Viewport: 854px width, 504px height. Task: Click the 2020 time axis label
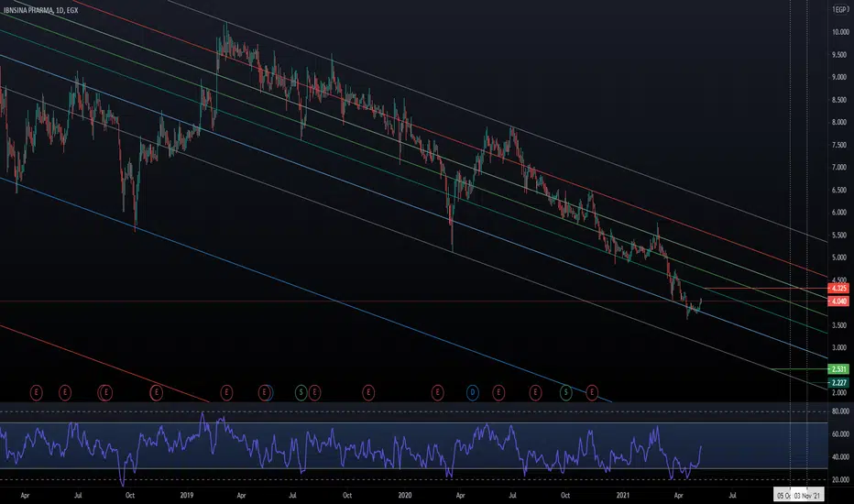tap(405, 495)
